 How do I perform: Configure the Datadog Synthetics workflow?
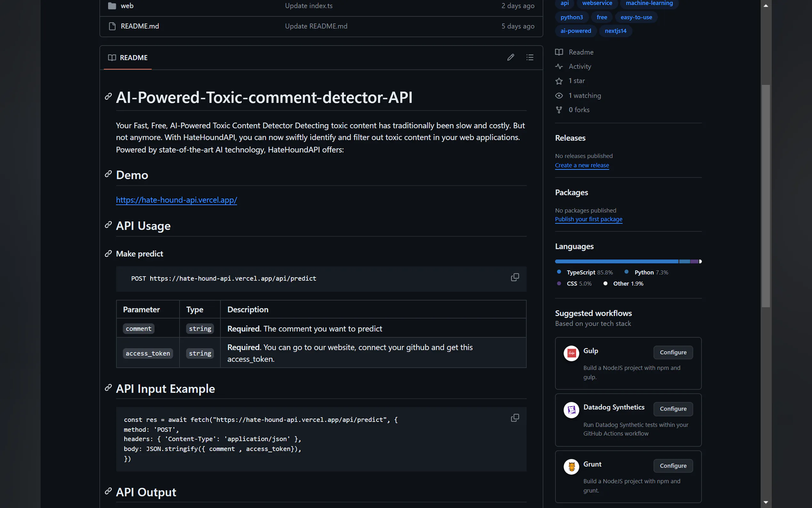pyautogui.click(x=673, y=409)
